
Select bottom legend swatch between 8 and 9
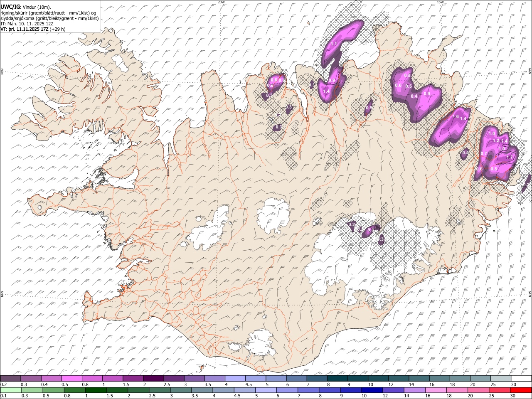pyautogui.click(x=330, y=390)
